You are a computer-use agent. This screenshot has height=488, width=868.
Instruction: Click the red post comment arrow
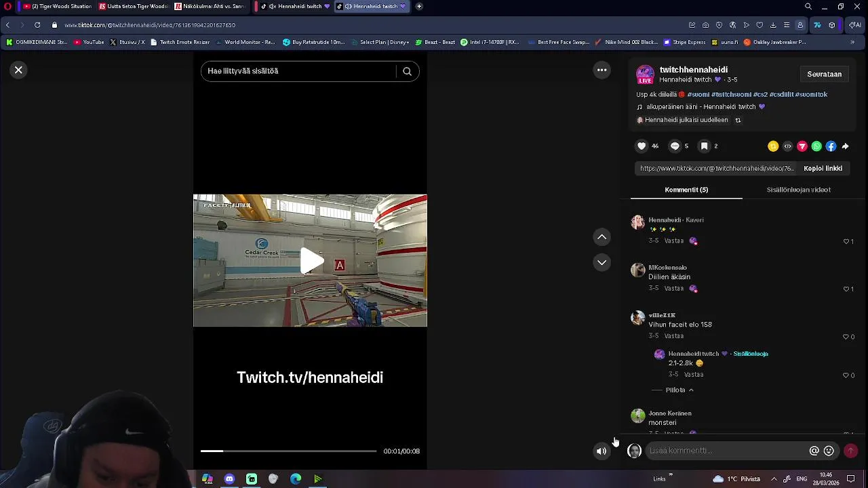[x=850, y=451]
